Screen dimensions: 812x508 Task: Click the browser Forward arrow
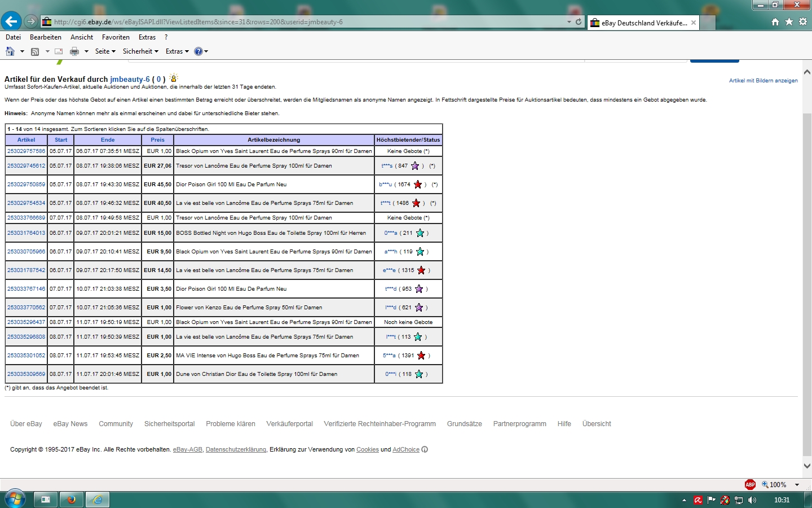tap(32, 21)
